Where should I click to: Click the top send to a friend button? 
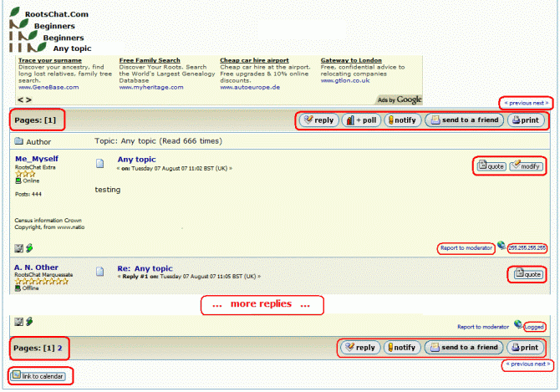pos(464,120)
